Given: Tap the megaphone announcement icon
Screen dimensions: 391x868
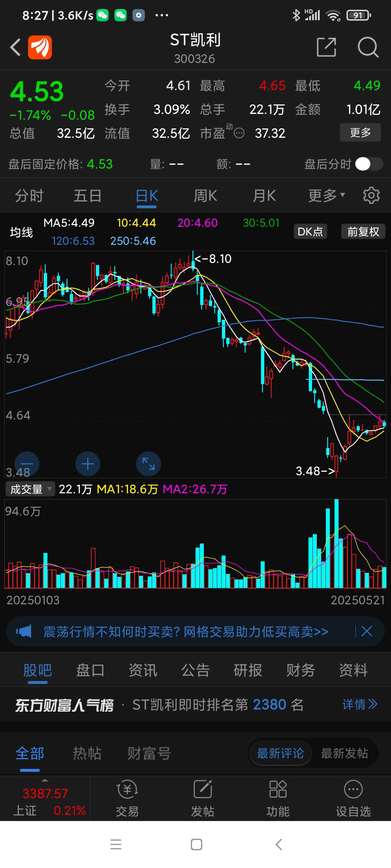Looking at the screenshot, I should (24, 631).
